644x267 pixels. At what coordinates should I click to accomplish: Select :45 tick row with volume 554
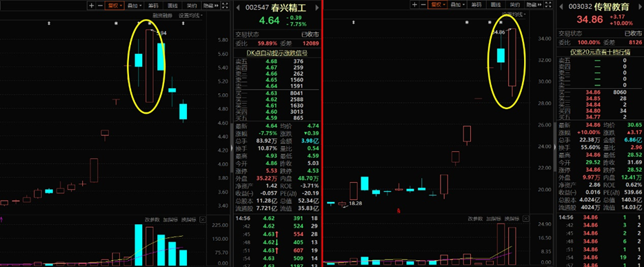tap(277, 235)
